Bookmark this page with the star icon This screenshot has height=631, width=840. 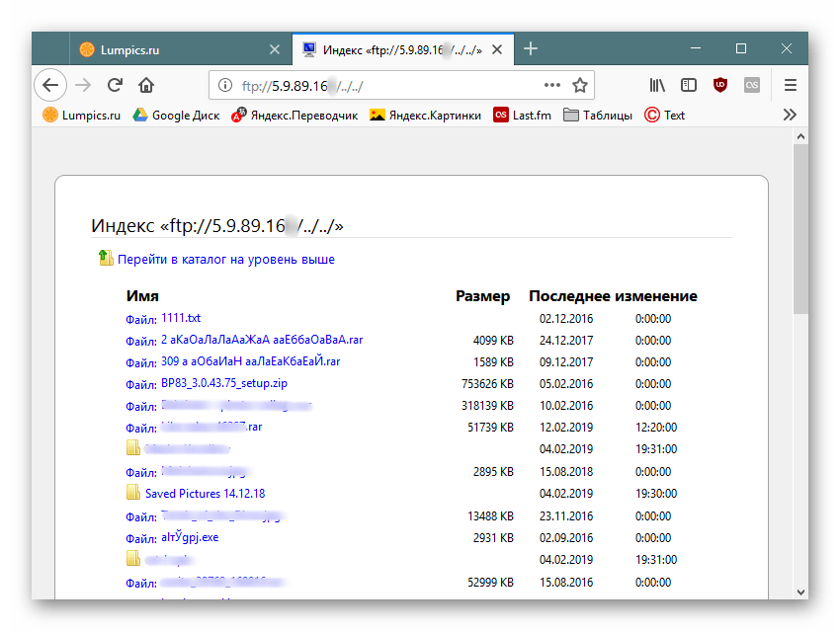tap(580, 85)
